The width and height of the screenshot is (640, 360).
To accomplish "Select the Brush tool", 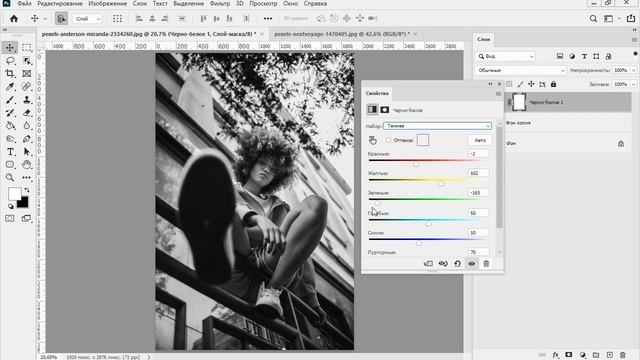I will coord(10,100).
